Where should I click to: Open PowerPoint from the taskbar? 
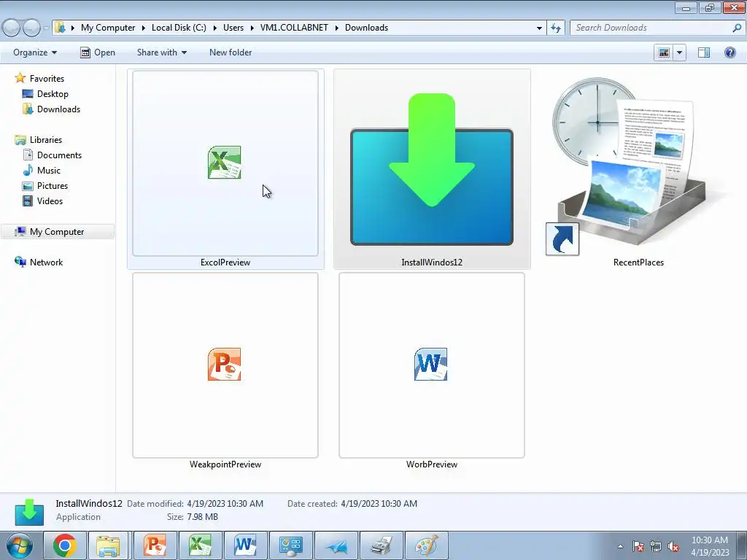[x=155, y=545]
